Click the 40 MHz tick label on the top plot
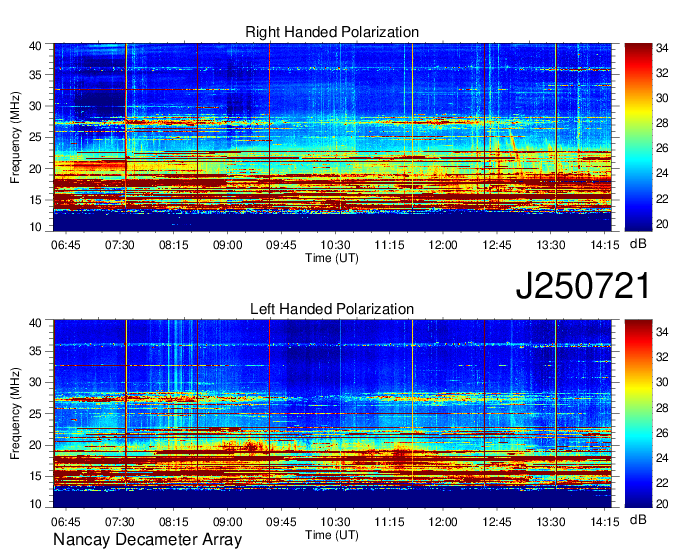This screenshot has height=552, width=680. [x=36, y=46]
